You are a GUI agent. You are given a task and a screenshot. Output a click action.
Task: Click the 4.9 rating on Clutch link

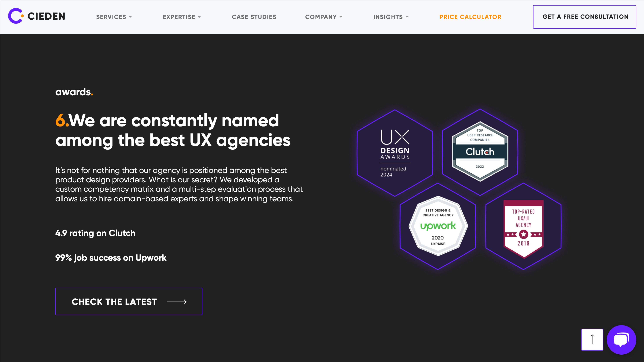[96, 233]
